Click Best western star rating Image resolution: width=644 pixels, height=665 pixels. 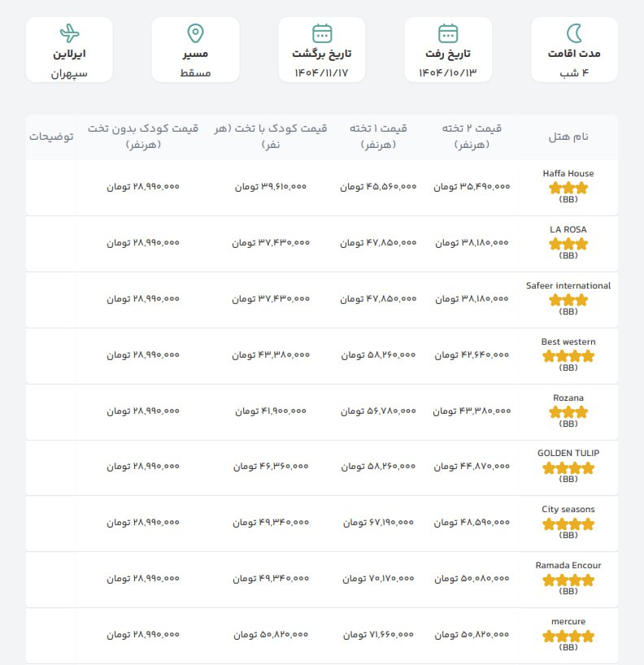568,356
